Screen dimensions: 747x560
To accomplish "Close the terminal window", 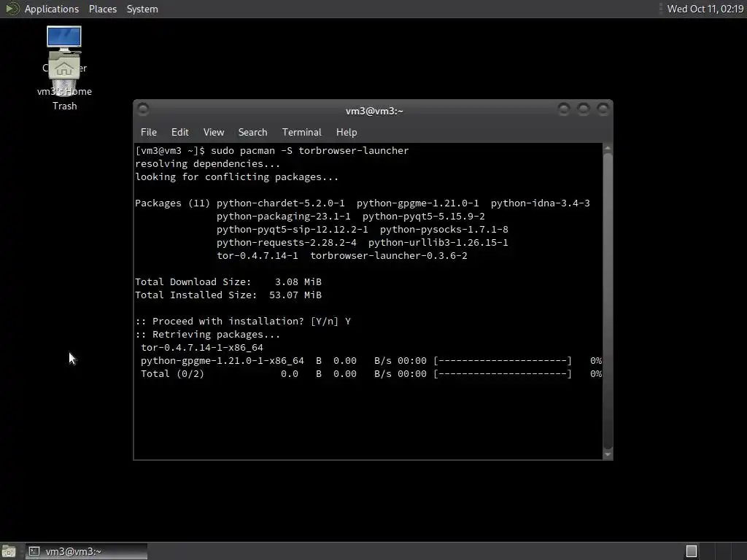I will pyautogui.click(x=603, y=109).
